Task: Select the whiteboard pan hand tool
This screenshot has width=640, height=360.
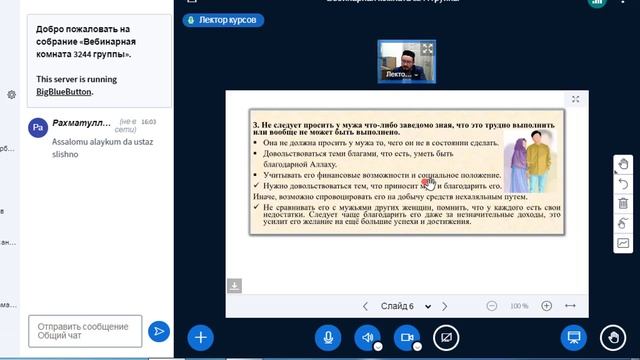Action: 623,164
